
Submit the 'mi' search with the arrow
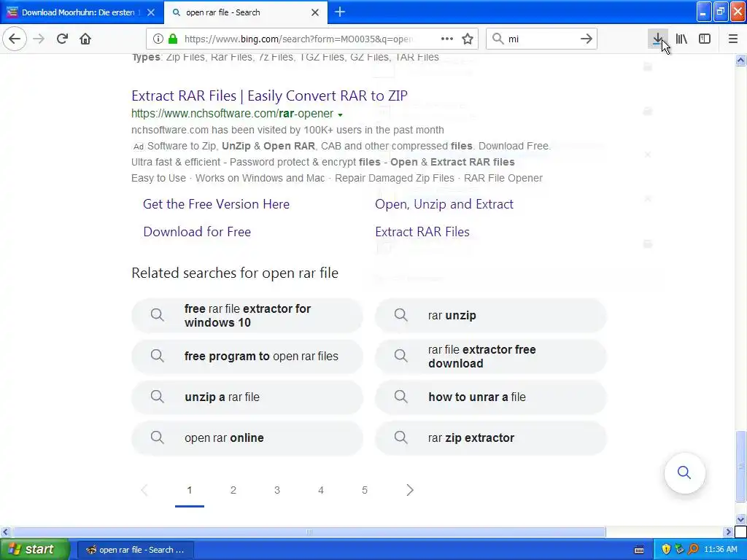(x=586, y=39)
